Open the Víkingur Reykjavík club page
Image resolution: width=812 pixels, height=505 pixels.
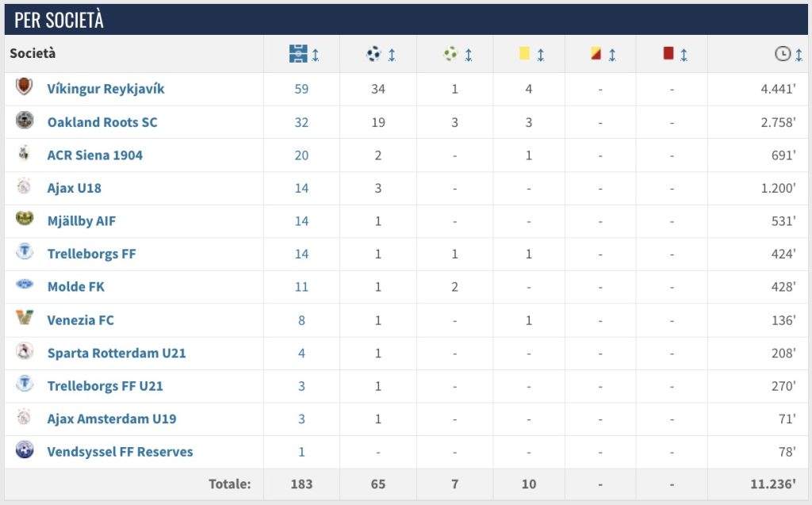105,89
